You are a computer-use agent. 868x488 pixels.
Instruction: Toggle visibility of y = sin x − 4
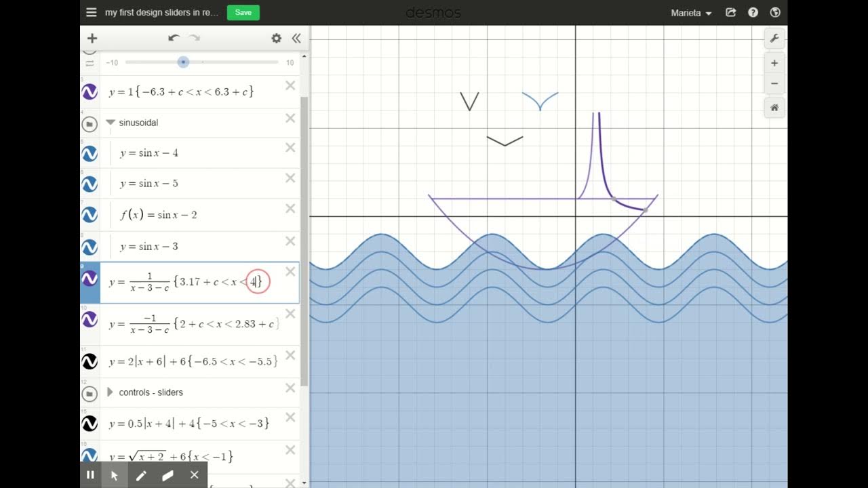90,154
